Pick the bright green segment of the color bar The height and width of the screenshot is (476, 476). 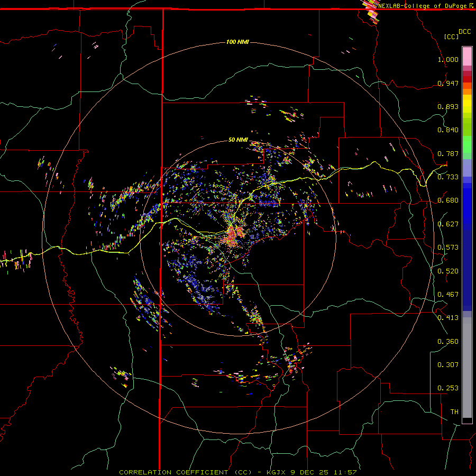467,144
